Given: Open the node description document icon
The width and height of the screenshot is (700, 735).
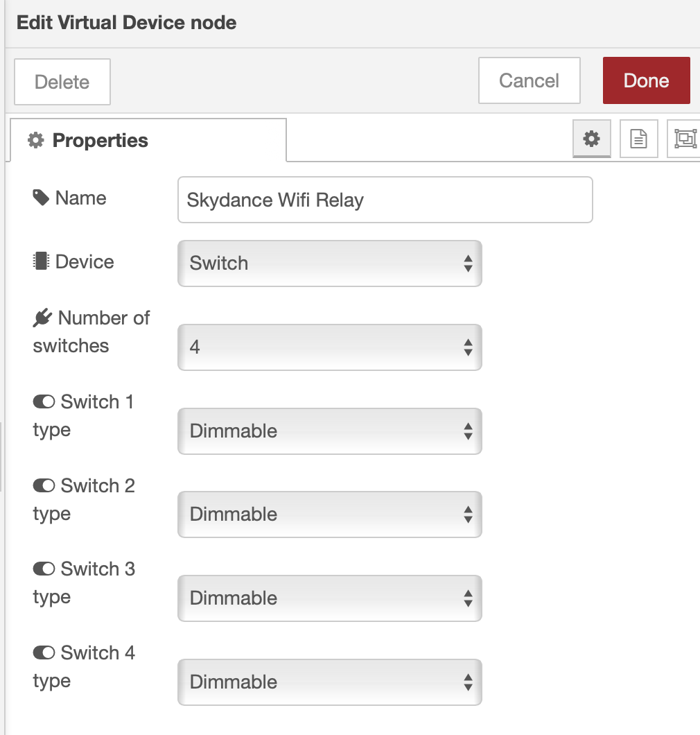Looking at the screenshot, I should tap(638, 139).
